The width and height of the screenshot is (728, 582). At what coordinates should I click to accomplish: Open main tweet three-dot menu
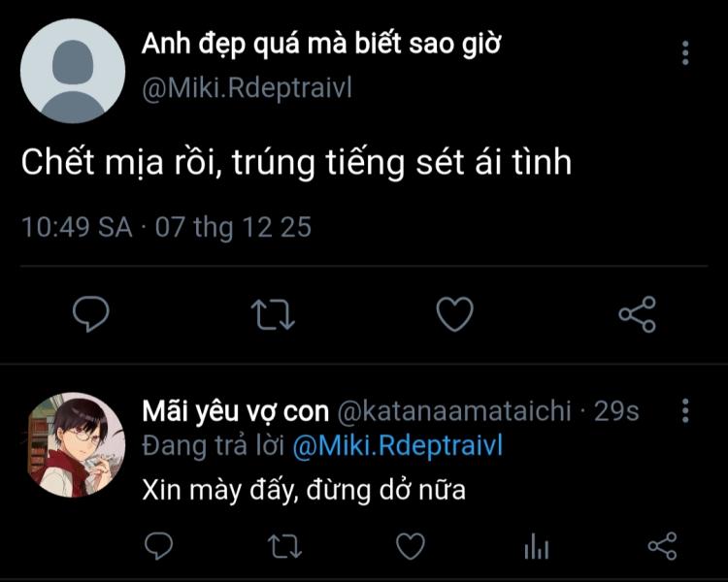pyautogui.click(x=685, y=52)
